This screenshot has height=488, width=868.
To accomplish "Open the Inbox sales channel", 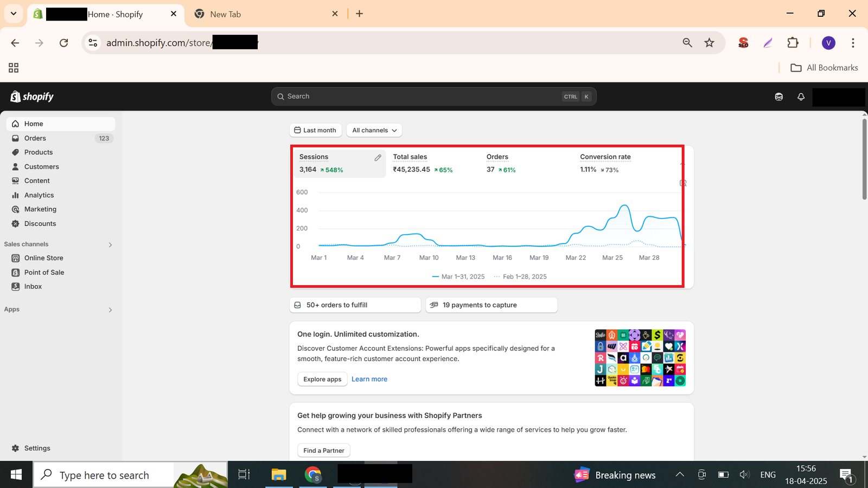I will pyautogui.click(x=33, y=286).
